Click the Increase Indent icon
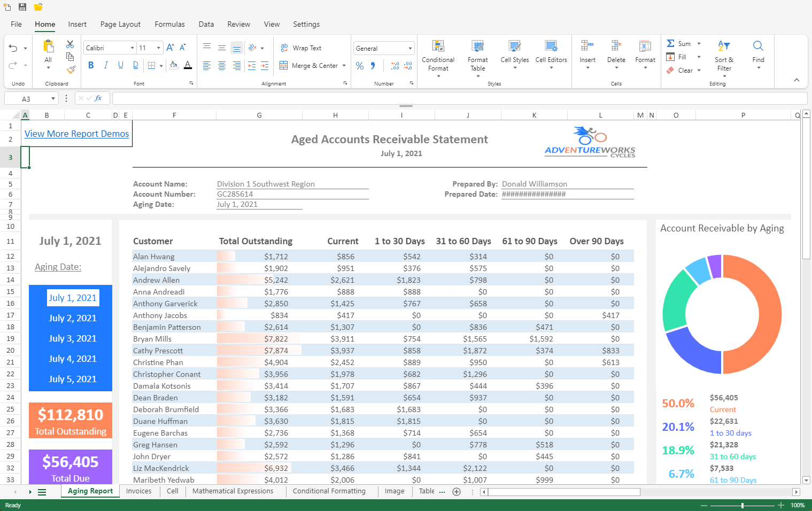This screenshot has width=812, height=511. coord(265,66)
